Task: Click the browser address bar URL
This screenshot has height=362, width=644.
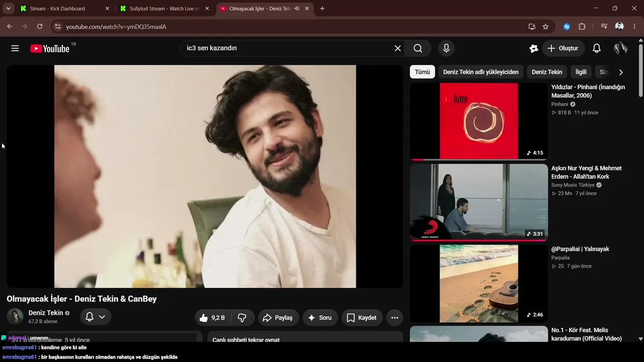Action: (116, 27)
